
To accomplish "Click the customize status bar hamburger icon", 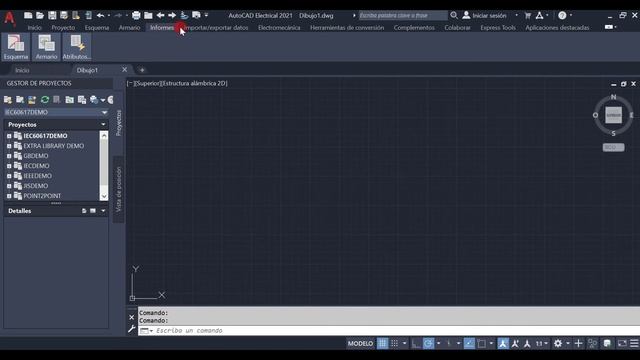I will point(634,344).
